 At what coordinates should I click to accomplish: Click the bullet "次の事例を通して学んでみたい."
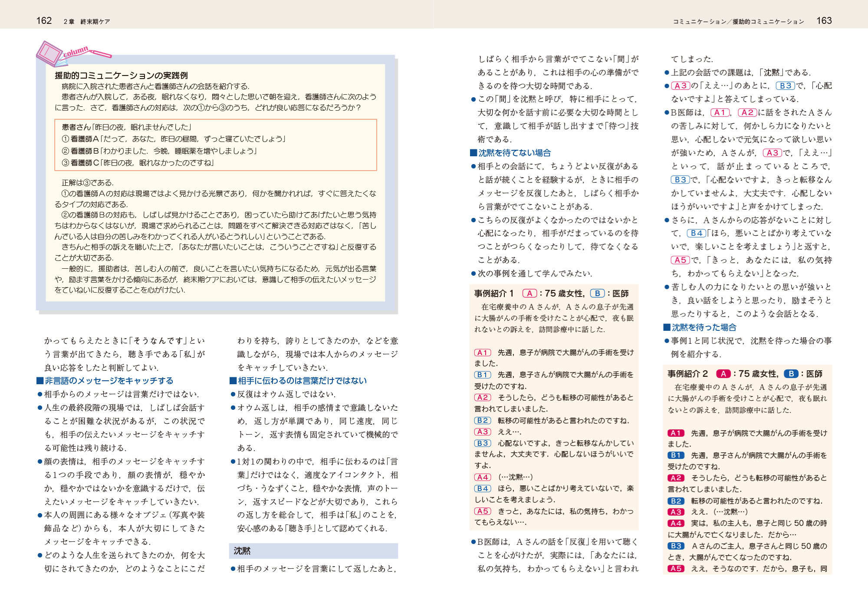click(532, 274)
